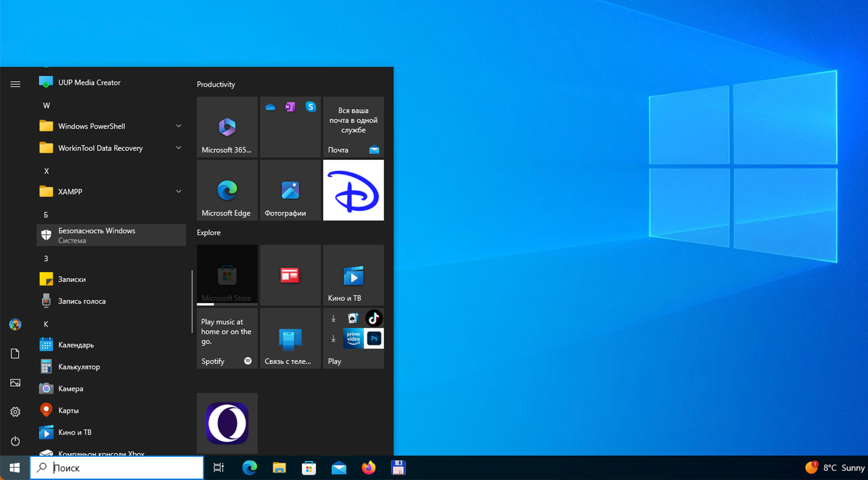Click the X letter header in app list
Screen dimensions: 868x480
tap(46, 171)
